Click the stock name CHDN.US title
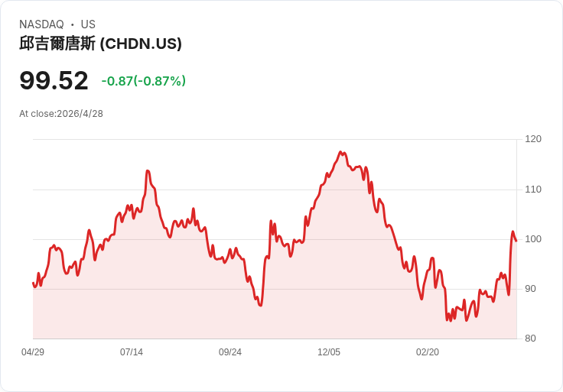This screenshot has width=563, height=392. [x=100, y=44]
